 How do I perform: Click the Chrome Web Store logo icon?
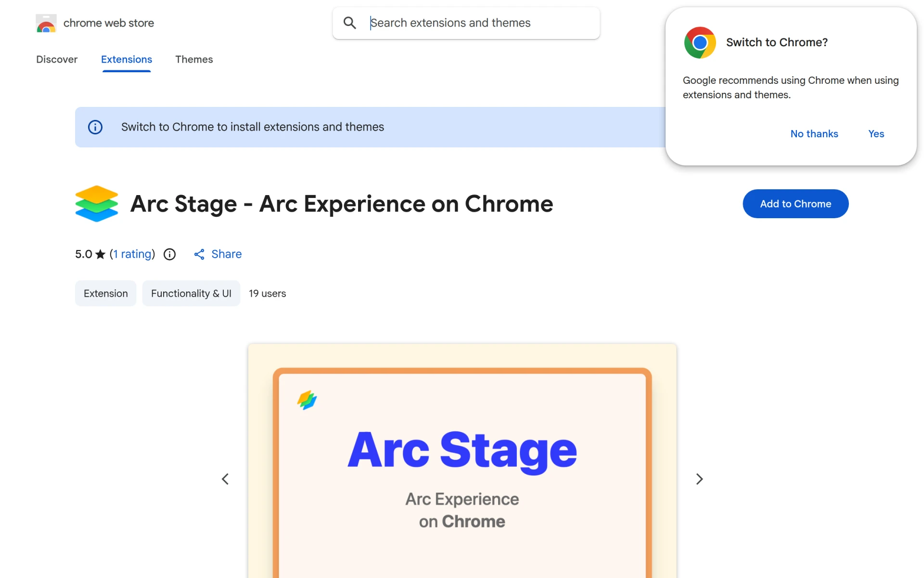point(46,23)
